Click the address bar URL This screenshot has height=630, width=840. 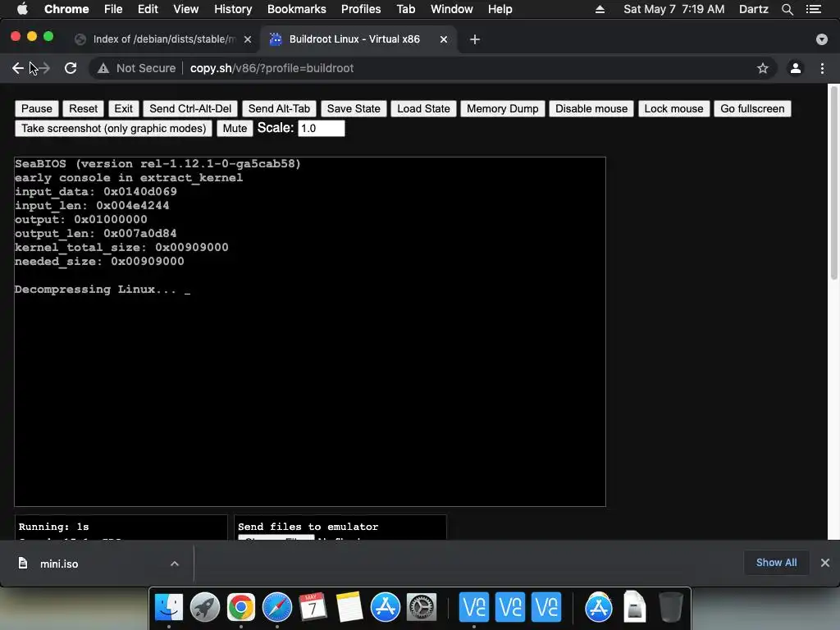(272, 68)
